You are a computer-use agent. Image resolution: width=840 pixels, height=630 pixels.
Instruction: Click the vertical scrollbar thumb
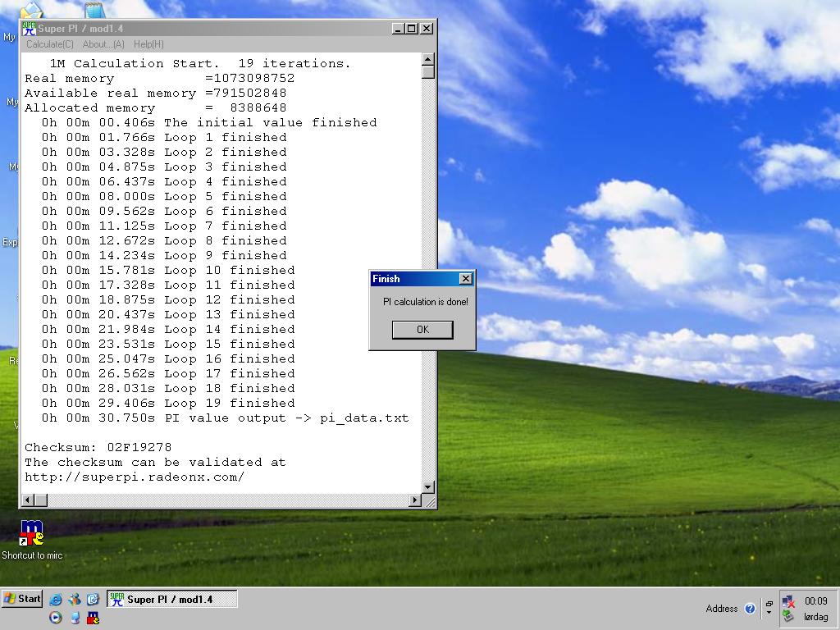(x=428, y=72)
